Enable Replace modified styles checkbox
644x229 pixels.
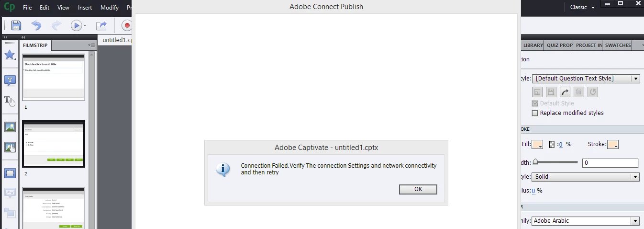(x=535, y=113)
